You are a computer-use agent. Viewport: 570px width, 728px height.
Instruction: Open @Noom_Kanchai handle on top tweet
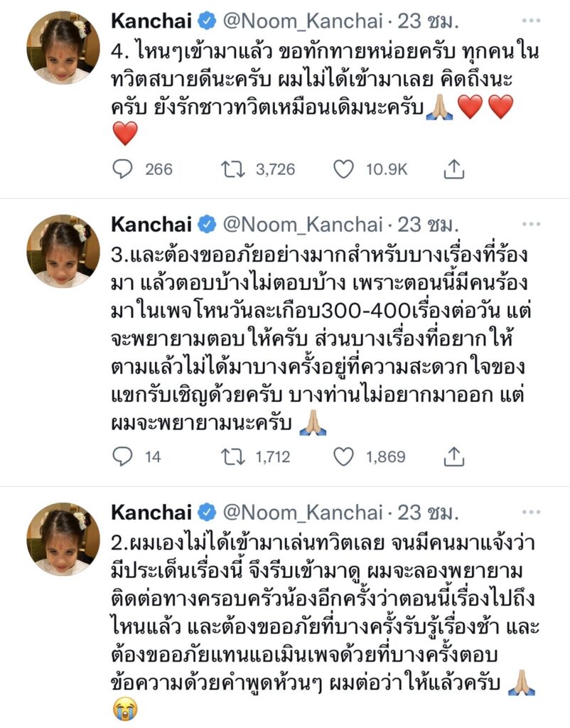point(303,22)
